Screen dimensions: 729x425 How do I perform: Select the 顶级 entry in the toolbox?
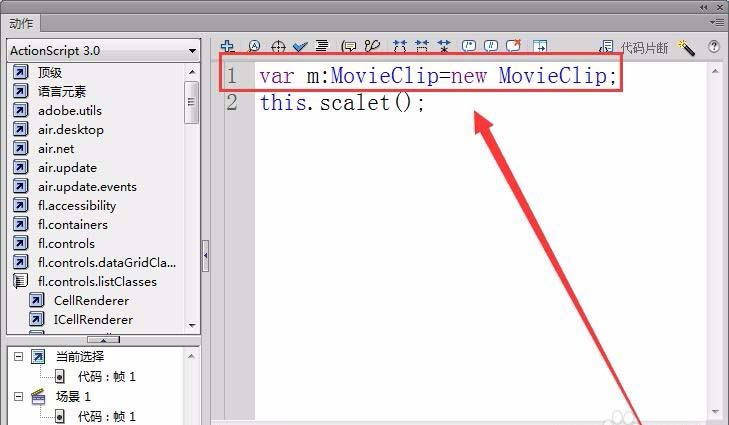tap(50, 73)
